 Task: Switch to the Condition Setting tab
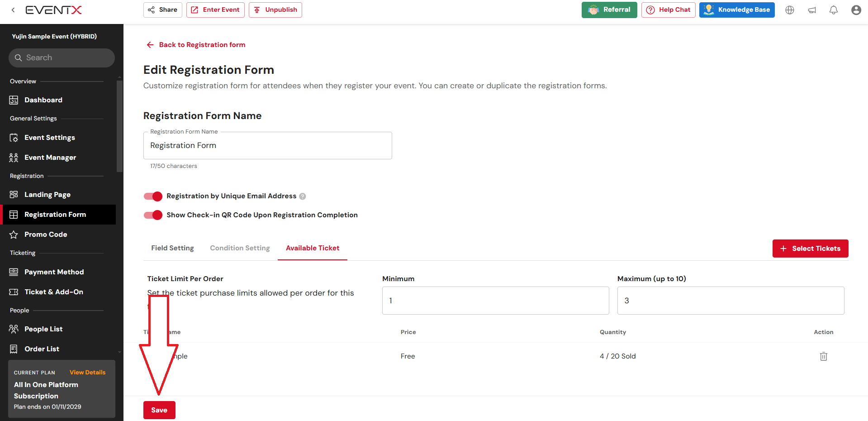240,248
